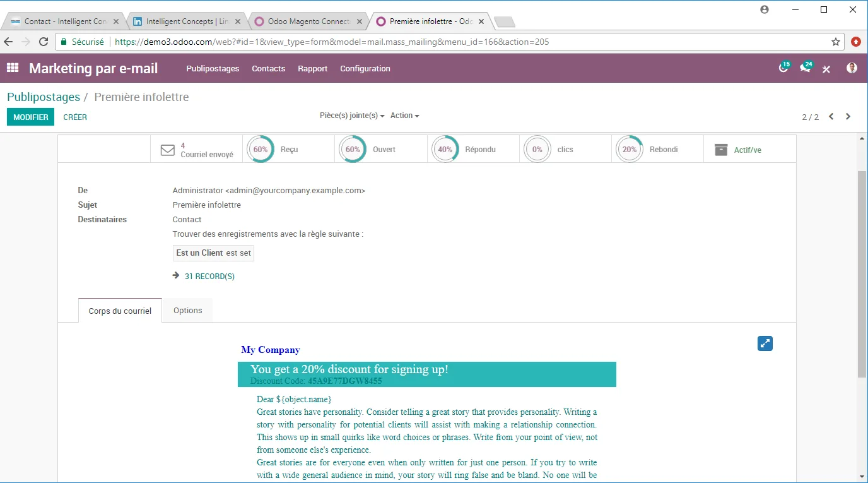Go back to Publipostages breadcrumb
This screenshot has width=868, height=483.
pos(44,97)
